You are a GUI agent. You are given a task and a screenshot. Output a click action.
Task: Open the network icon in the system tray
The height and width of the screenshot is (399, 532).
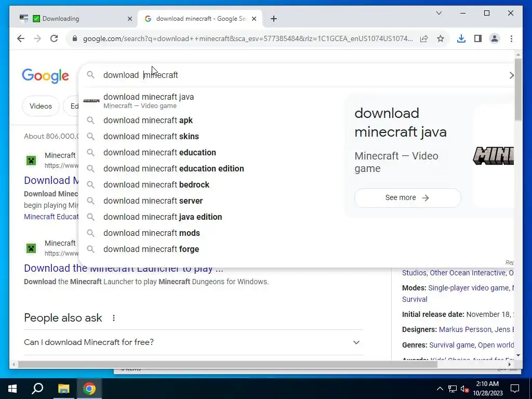click(453, 389)
